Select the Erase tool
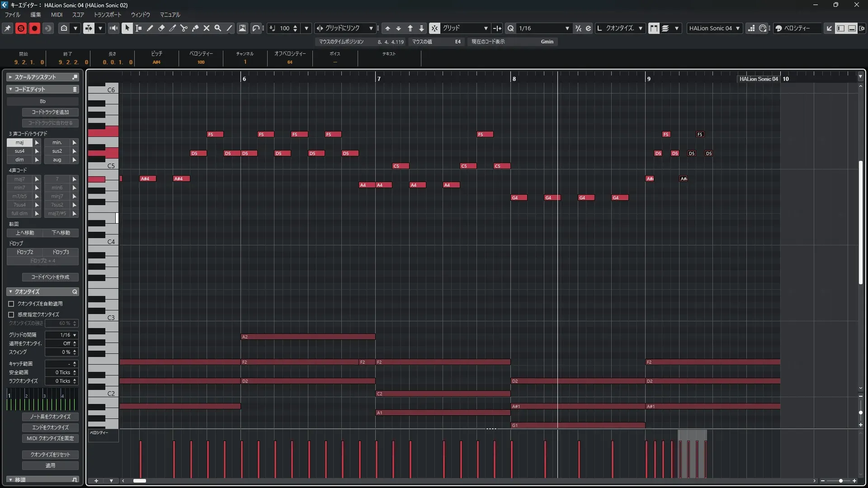The height and width of the screenshot is (488, 868). click(x=161, y=28)
